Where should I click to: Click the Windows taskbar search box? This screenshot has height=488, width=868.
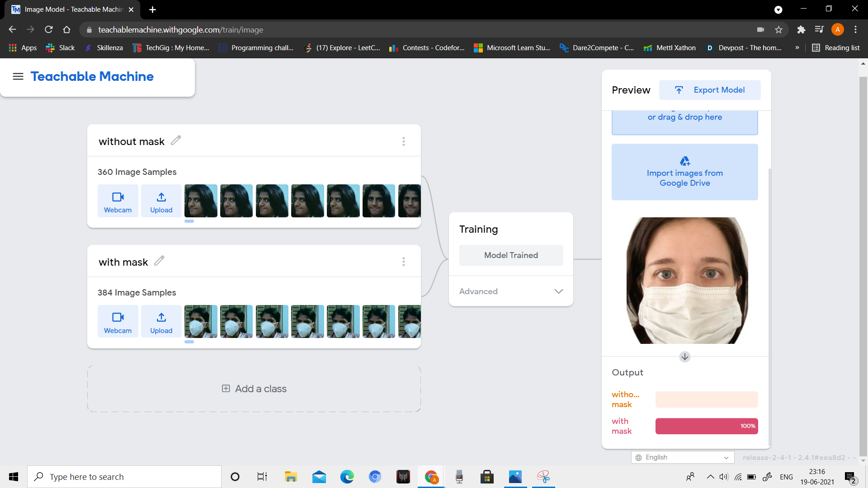pos(124,477)
